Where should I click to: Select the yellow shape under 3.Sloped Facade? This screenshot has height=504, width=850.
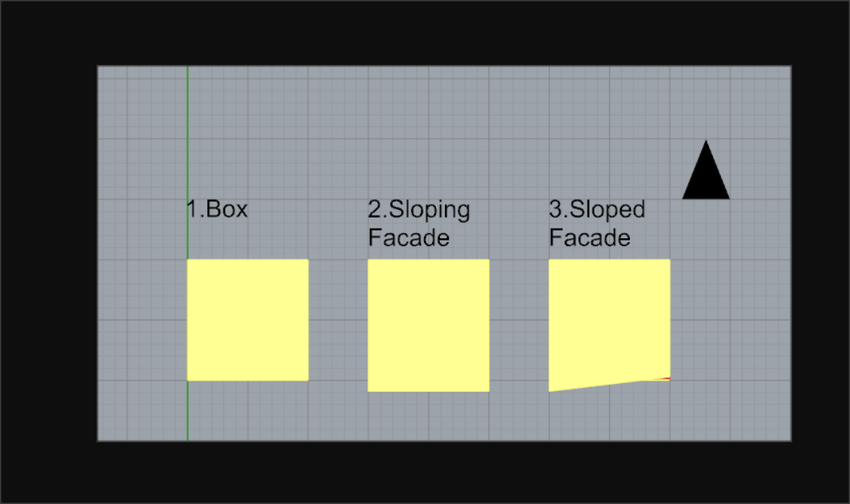(x=609, y=323)
